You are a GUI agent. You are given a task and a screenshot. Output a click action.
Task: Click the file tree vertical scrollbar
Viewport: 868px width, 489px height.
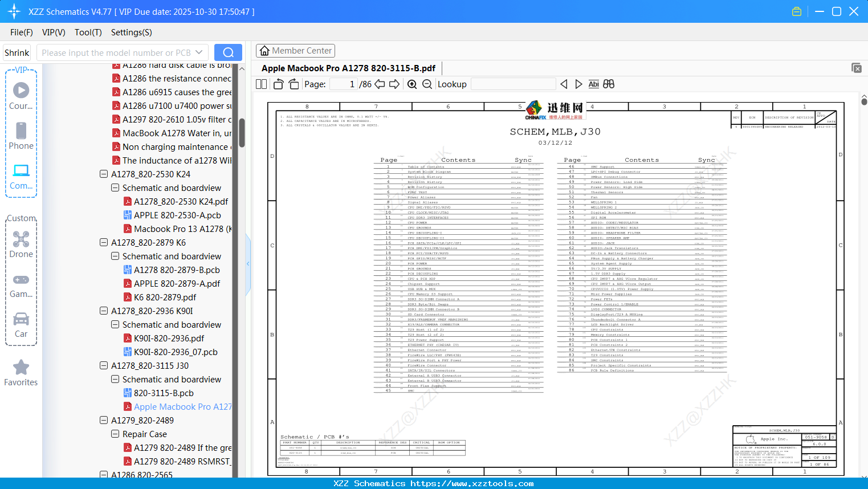coord(242,132)
